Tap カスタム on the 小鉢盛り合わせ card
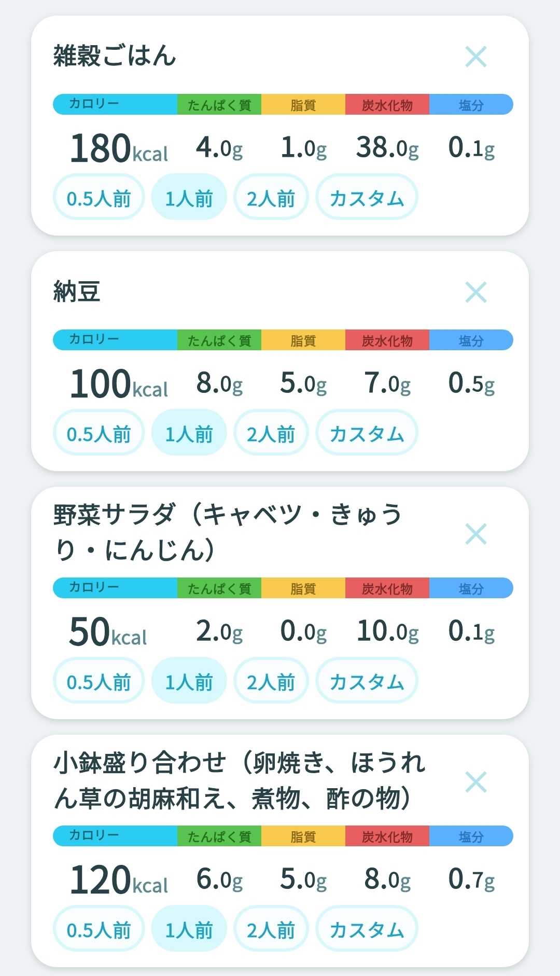560x976 pixels. point(367,929)
